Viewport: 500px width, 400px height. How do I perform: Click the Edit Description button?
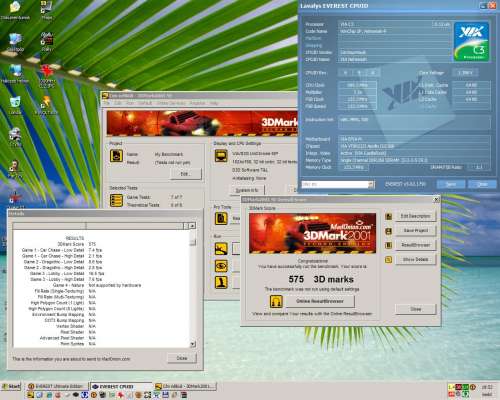click(x=415, y=216)
